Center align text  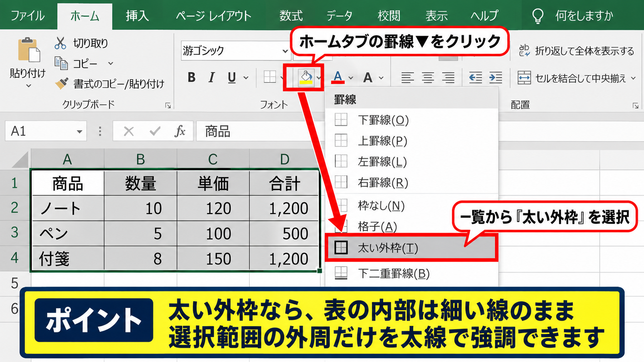[428, 78]
